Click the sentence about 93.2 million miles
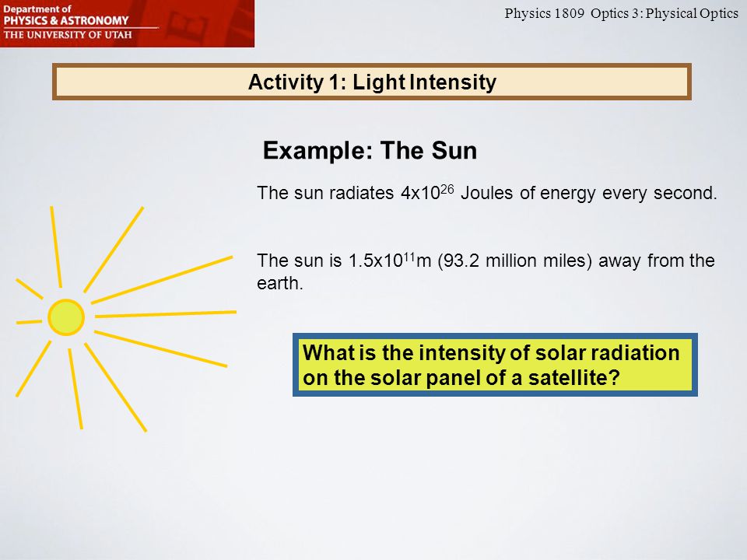 pyautogui.click(x=486, y=271)
